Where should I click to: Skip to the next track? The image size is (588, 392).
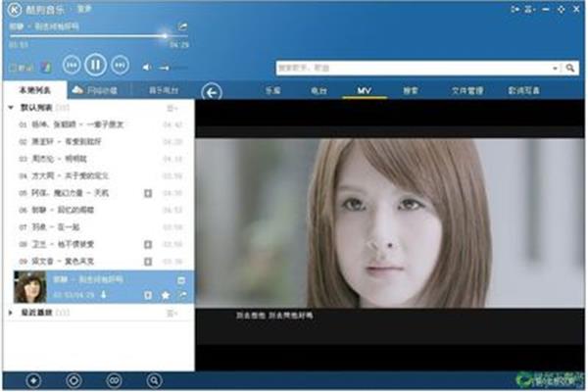120,66
